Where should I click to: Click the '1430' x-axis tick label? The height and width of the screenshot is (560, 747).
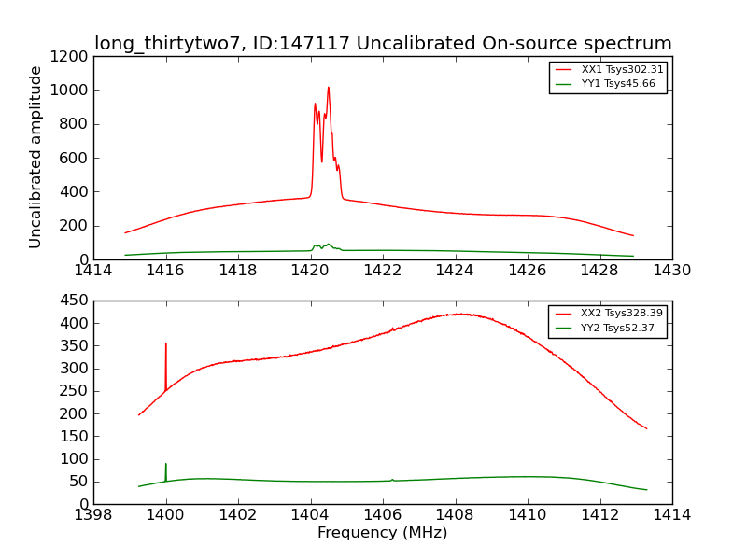[x=672, y=271]
